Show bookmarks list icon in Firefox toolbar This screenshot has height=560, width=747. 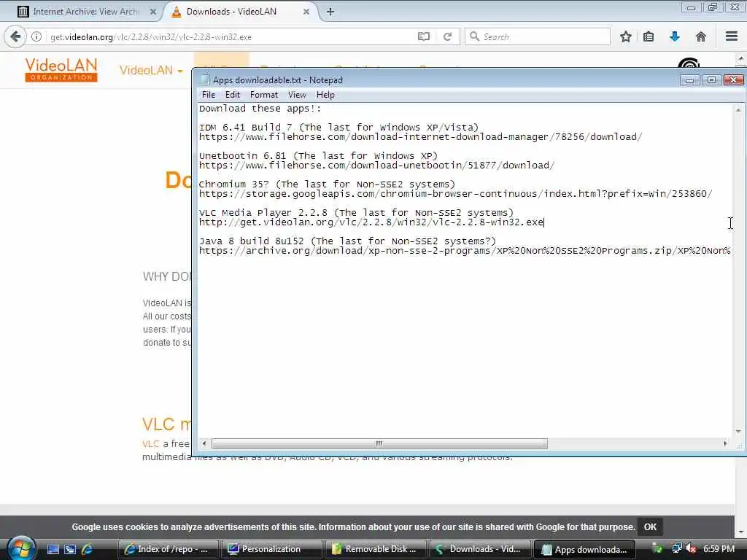tap(649, 36)
